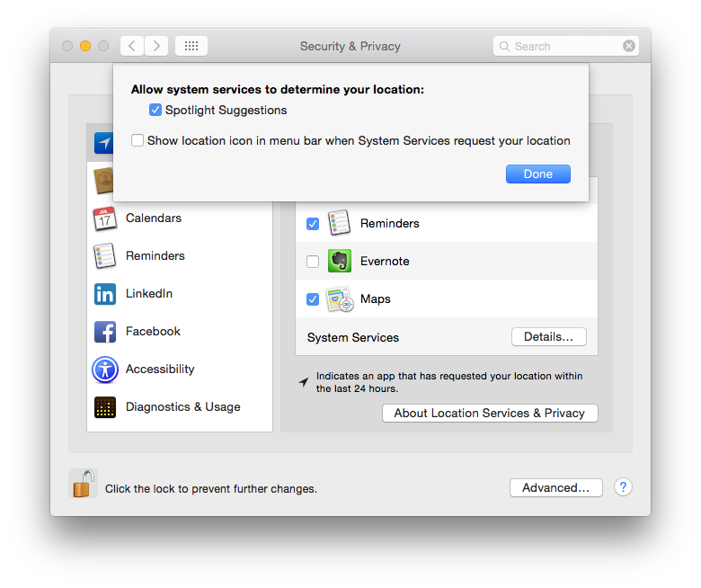Uncheck Reminders location access
The height and width of the screenshot is (588, 701).
(x=313, y=224)
